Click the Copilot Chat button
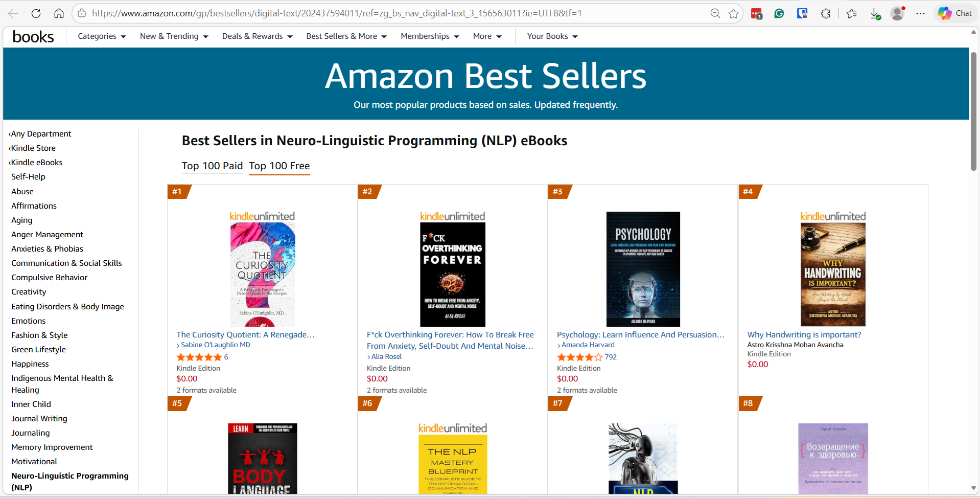The height and width of the screenshot is (498, 980). [x=954, y=13]
